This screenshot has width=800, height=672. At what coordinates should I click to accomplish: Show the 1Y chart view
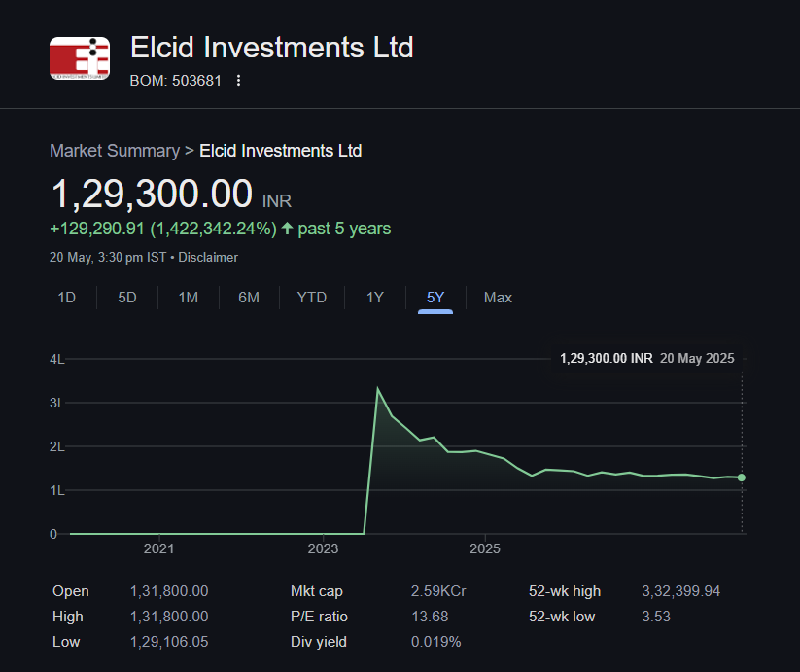point(375,298)
